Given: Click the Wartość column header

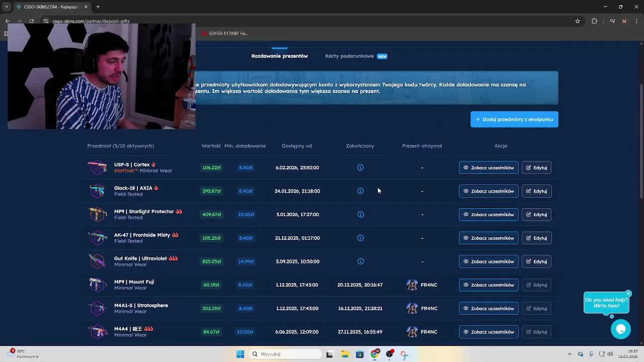Looking at the screenshot, I should 211,146.
